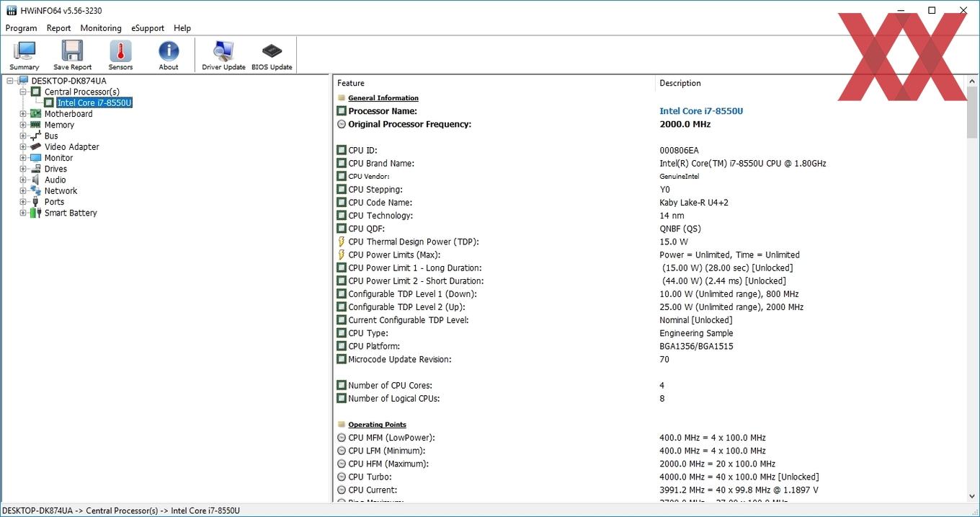Click the Operating Points section icon
The width and height of the screenshot is (980, 517).
(342, 425)
